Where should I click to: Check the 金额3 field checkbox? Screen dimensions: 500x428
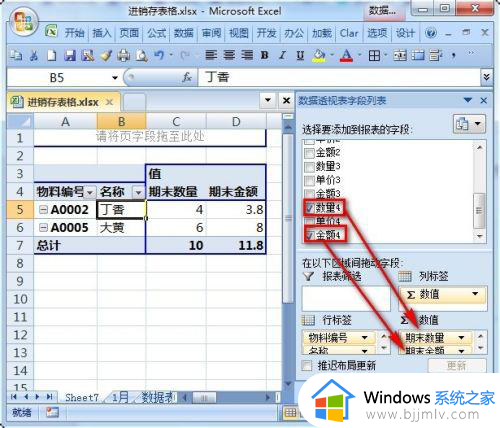click(x=310, y=194)
